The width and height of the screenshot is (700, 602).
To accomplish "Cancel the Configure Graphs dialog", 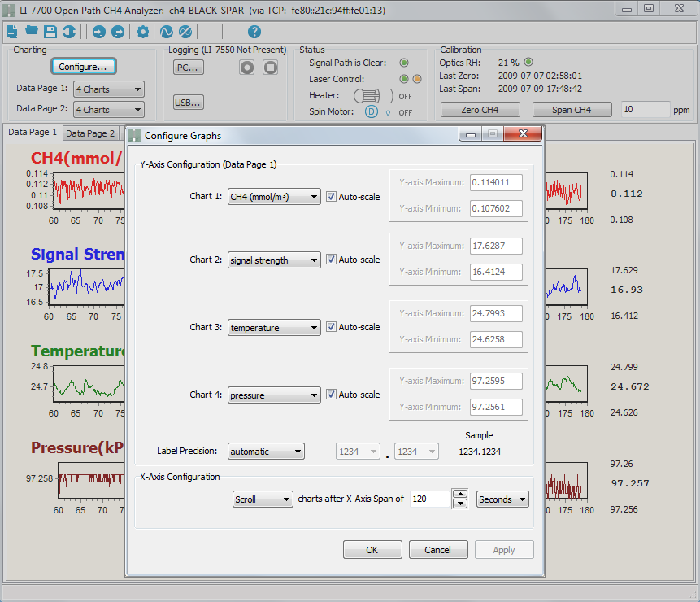I will click(x=438, y=550).
